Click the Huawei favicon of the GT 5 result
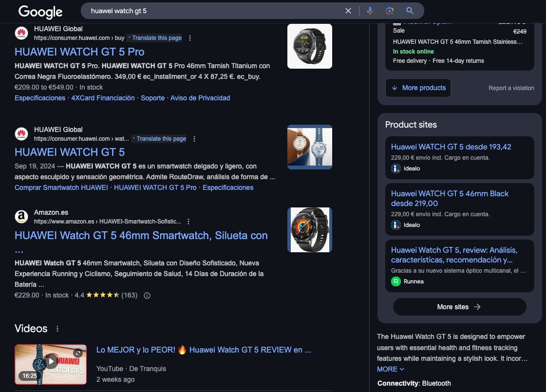 pyautogui.click(x=21, y=134)
